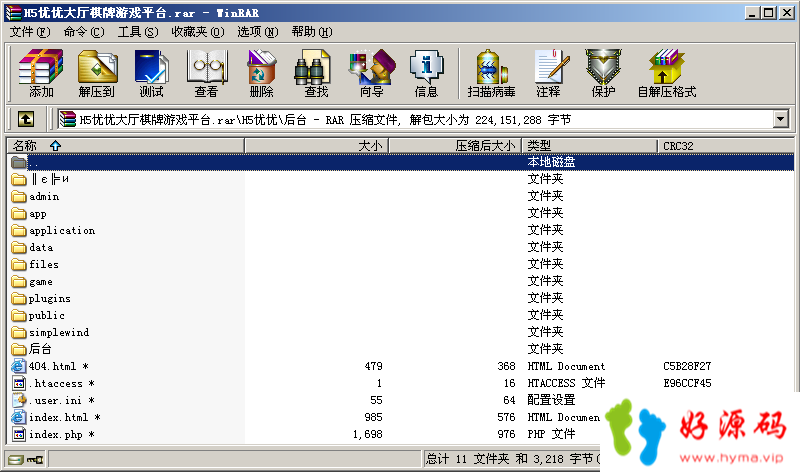Click the Comment (注释) notepad icon

click(551, 66)
